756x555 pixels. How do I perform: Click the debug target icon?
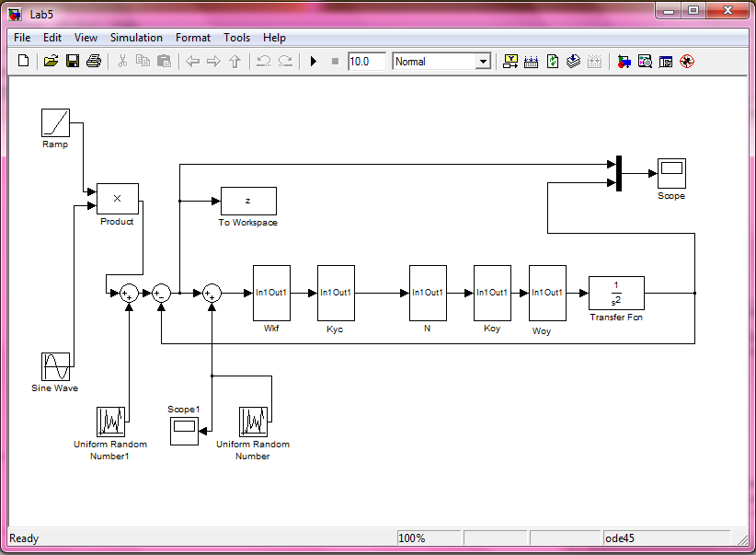coord(687,62)
